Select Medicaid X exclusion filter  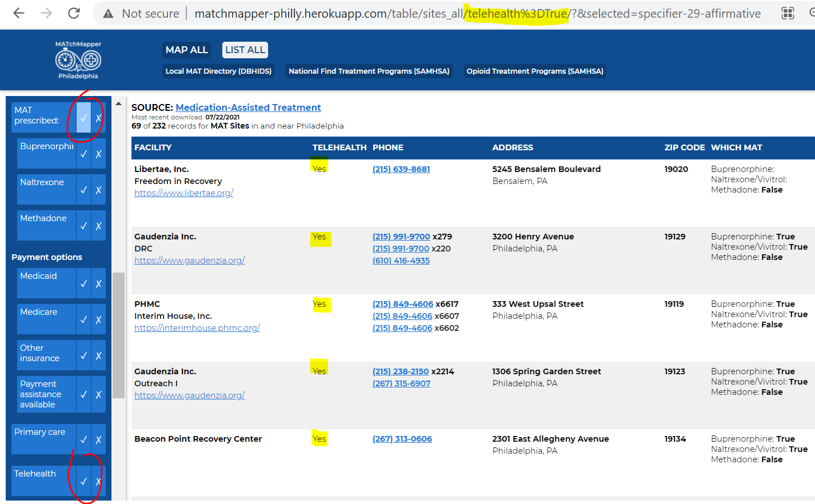[x=98, y=283]
